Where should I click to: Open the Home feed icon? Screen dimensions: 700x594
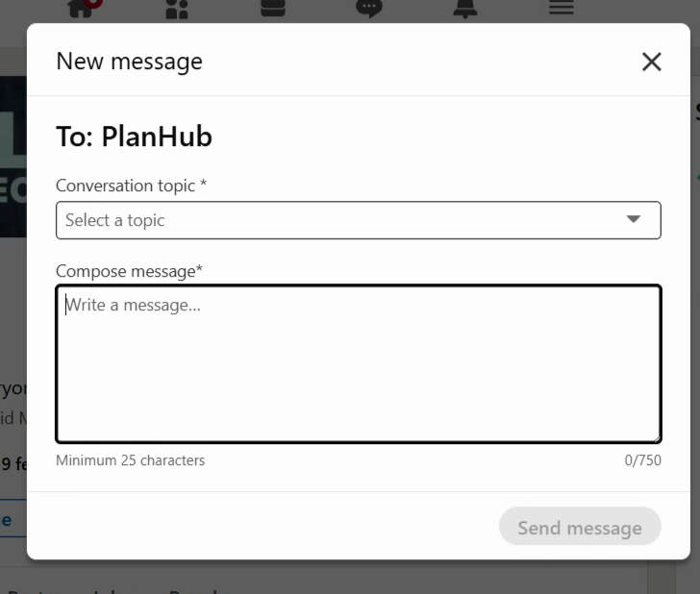[81, 8]
